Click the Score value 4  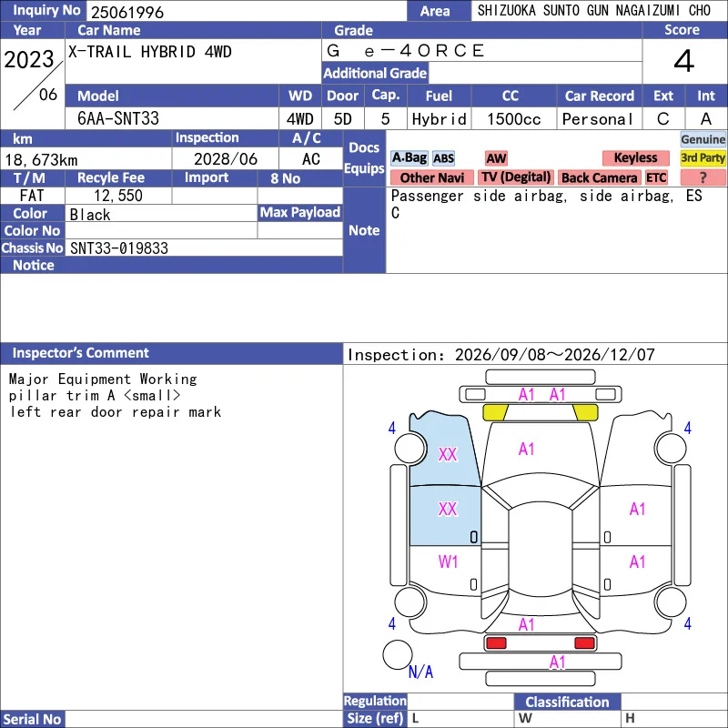[684, 61]
